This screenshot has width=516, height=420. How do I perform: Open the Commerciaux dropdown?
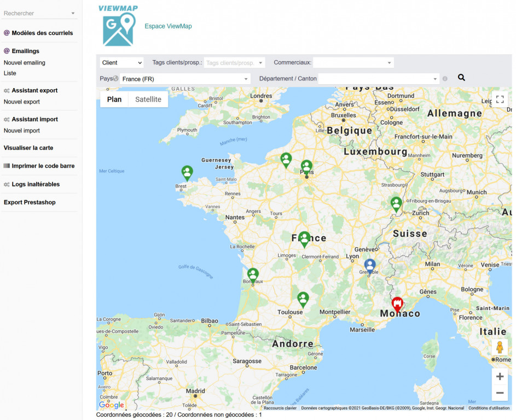(x=353, y=62)
